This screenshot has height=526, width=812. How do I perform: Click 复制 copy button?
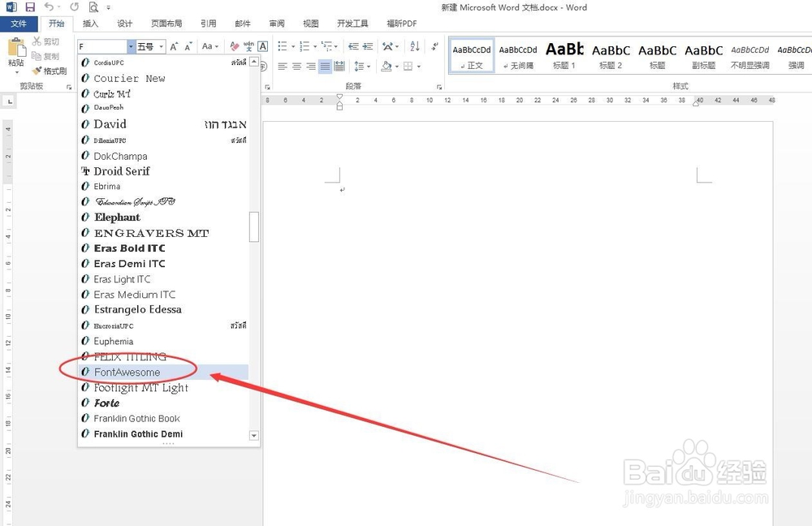click(x=45, y=56)
